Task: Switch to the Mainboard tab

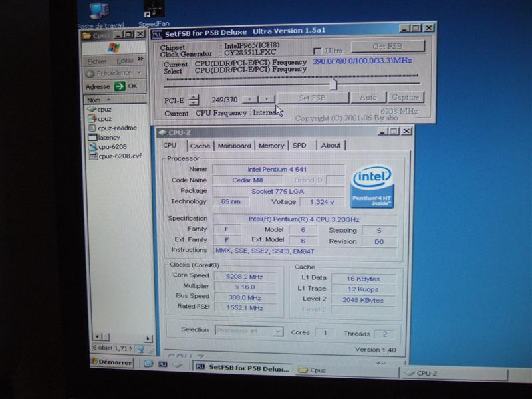Action: 235,146
